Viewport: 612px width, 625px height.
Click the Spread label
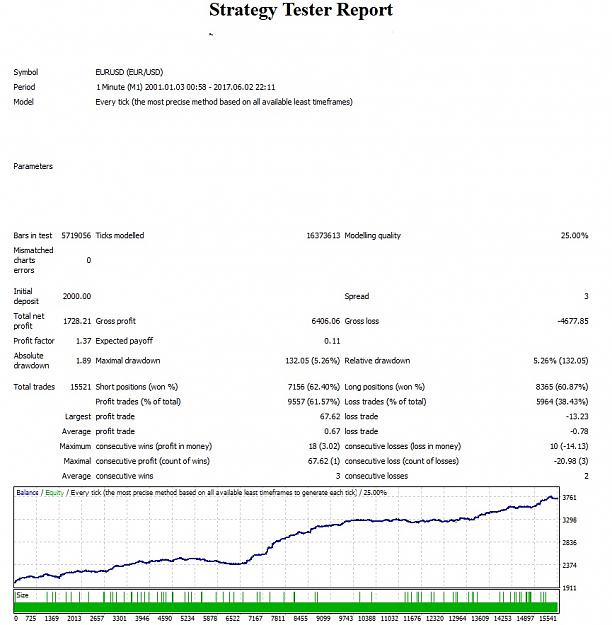[x=357, y=296]
